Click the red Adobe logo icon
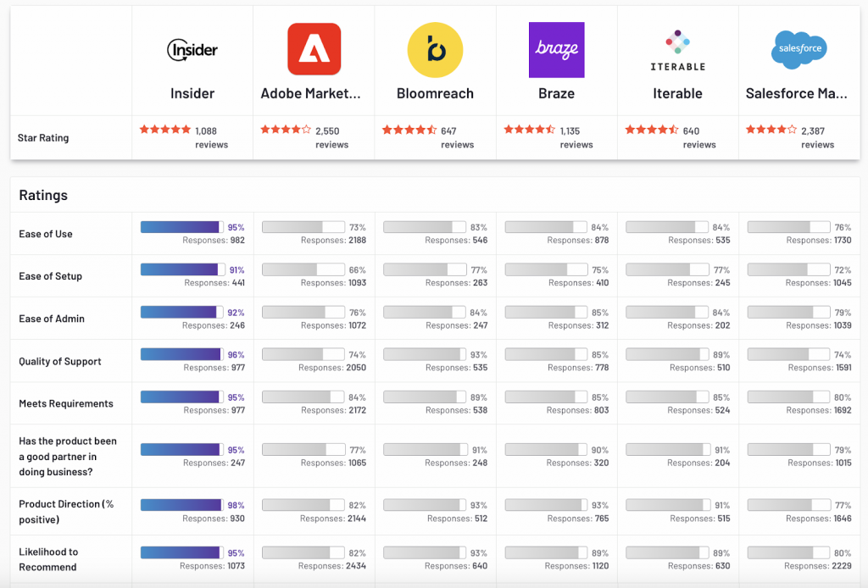 point(314,49)
